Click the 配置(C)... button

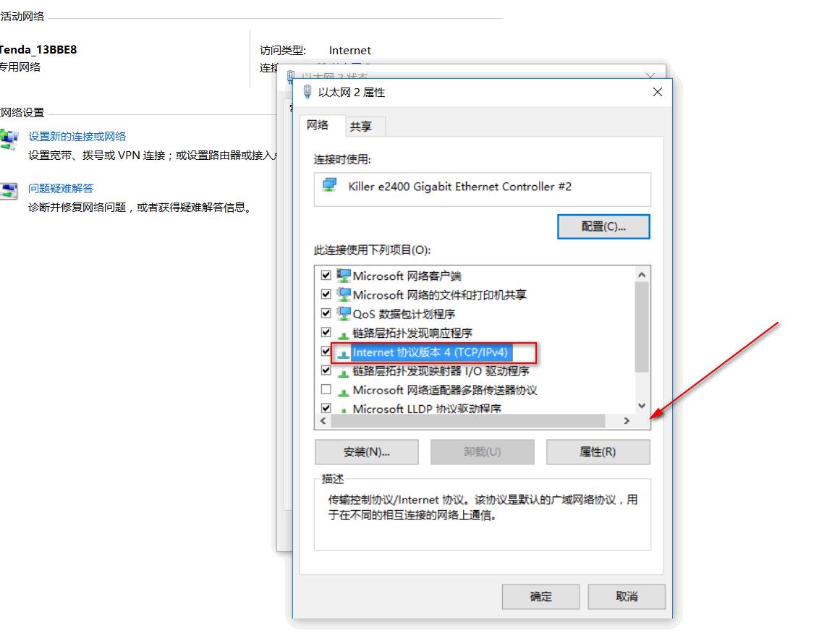[603, 226]
